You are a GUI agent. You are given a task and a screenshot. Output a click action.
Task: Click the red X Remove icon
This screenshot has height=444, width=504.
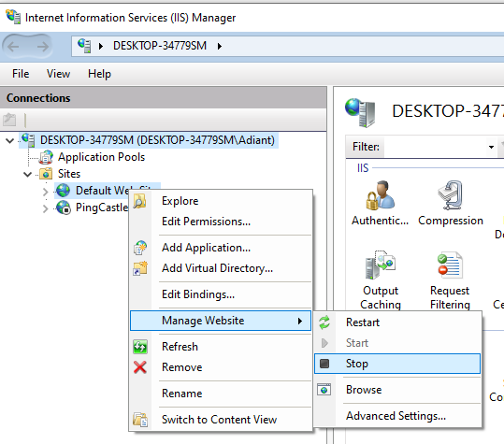pos(140,367)
